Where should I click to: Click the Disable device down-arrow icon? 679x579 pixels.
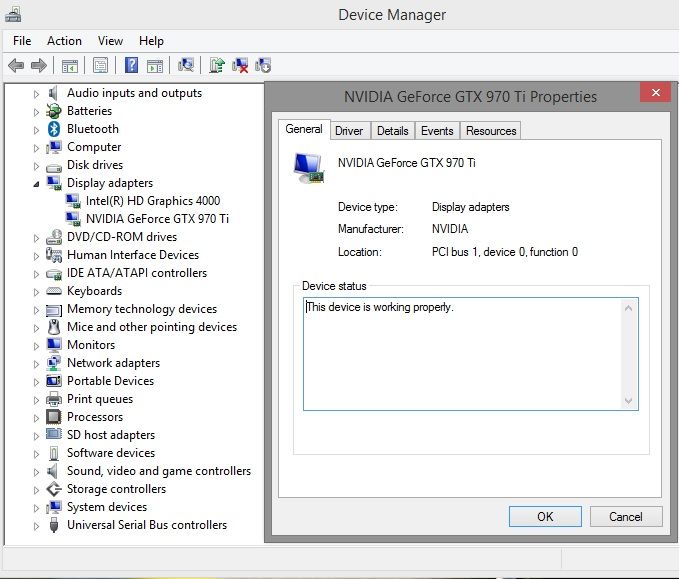tap(263, 65)
